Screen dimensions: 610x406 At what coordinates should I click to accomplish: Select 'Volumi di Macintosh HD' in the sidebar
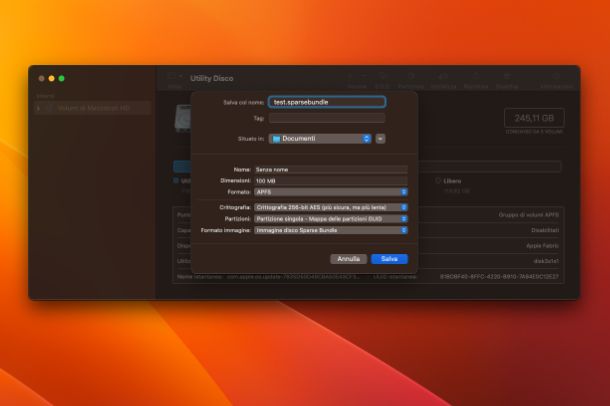93,108
